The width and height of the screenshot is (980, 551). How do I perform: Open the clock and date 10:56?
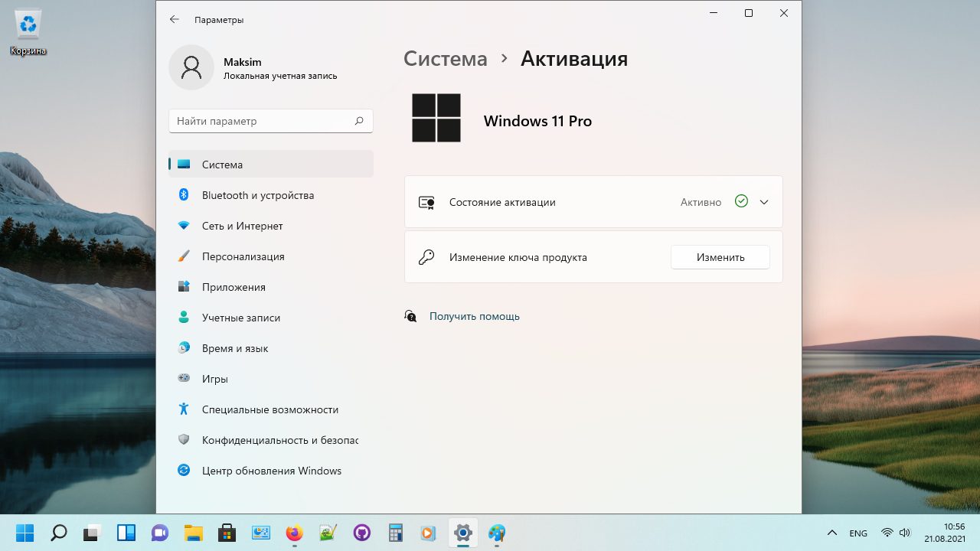[944, 533]
